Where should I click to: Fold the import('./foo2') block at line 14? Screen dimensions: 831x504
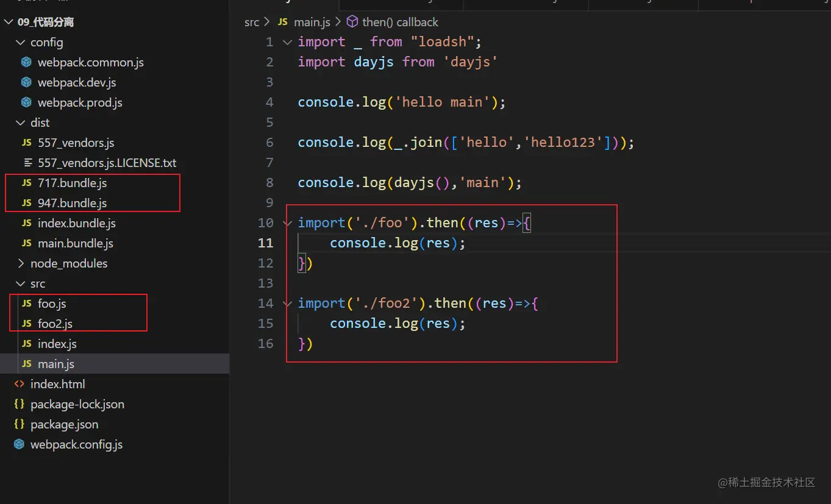point(287,303)
